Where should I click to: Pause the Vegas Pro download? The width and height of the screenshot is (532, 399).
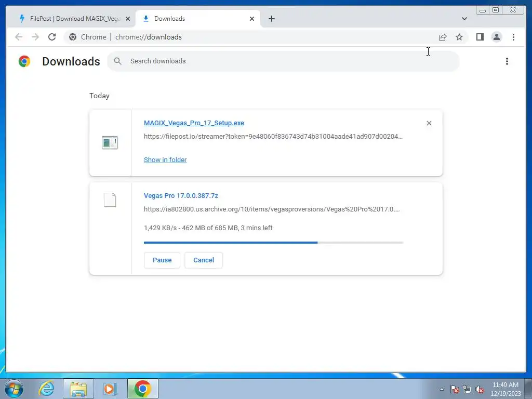click(x=162, y=260)
